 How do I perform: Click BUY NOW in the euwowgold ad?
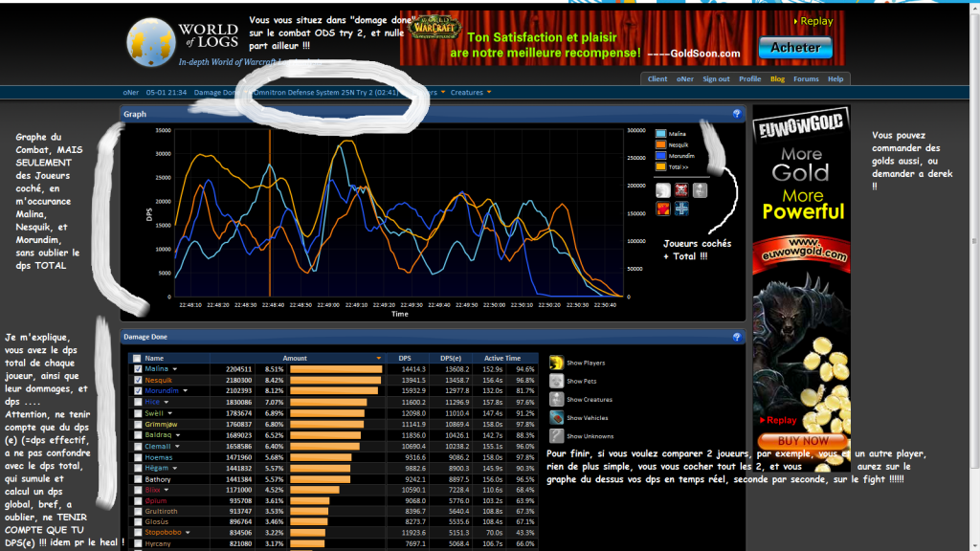tap(803, 441)
